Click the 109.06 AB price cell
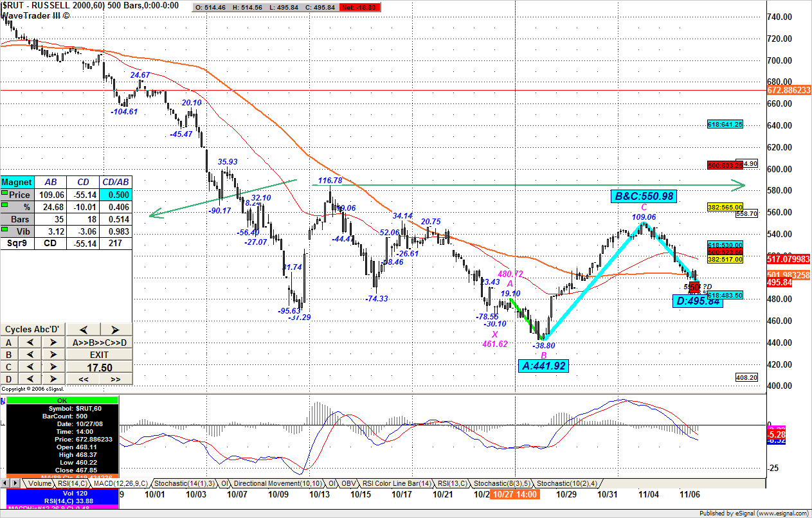 point(50,194)
